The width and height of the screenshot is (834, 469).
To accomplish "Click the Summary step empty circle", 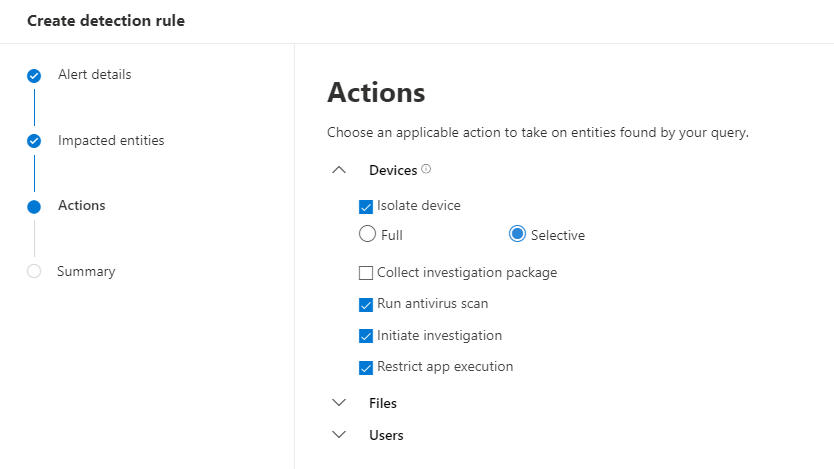I will (x=34, y=272).
